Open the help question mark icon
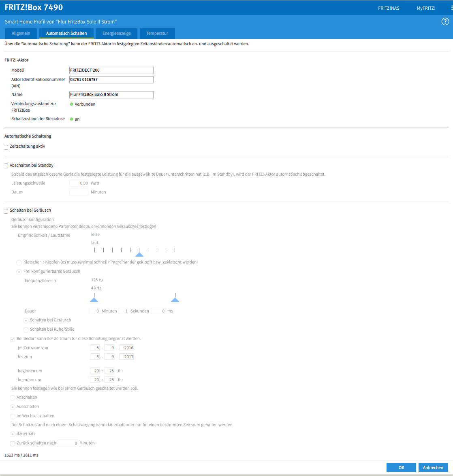The height and width of the screenshot is (476, 453). click(445, 21)
